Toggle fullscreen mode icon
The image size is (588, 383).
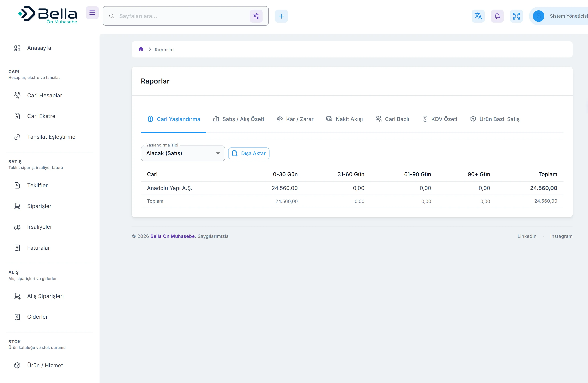pos(516,16)
